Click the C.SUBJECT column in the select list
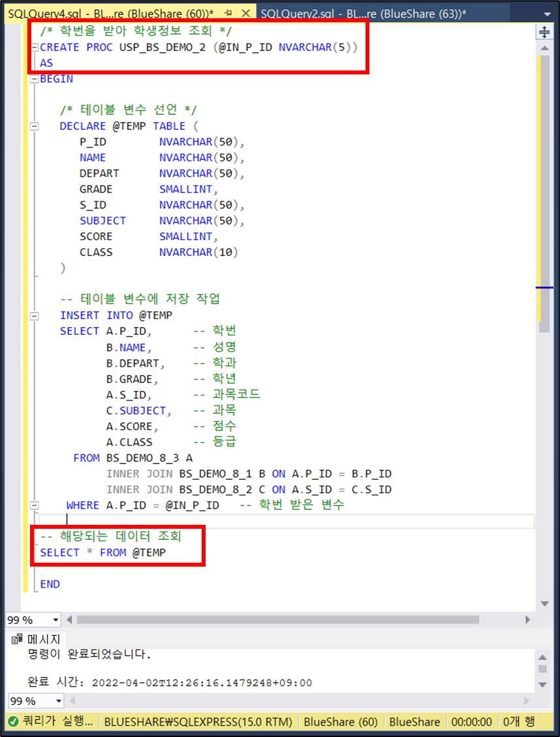 (x=136, y=411)
